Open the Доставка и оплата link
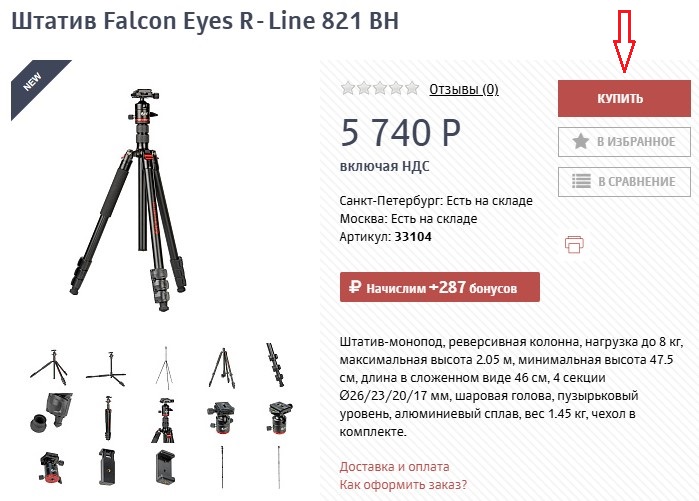This screenshot has width=699, height=501. (394, 466)
